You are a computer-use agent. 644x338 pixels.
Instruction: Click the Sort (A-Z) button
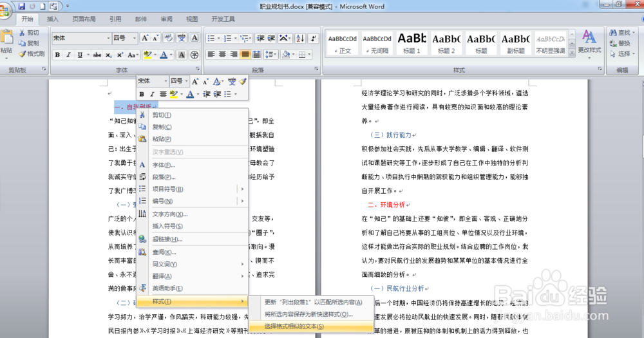(x=300, y=38)
